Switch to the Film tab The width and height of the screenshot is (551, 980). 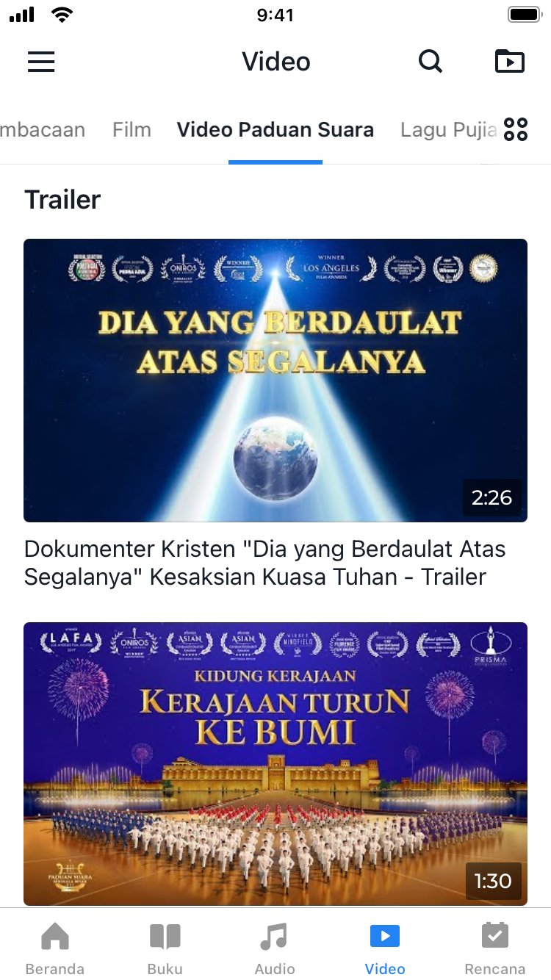[x=132, y=130]
